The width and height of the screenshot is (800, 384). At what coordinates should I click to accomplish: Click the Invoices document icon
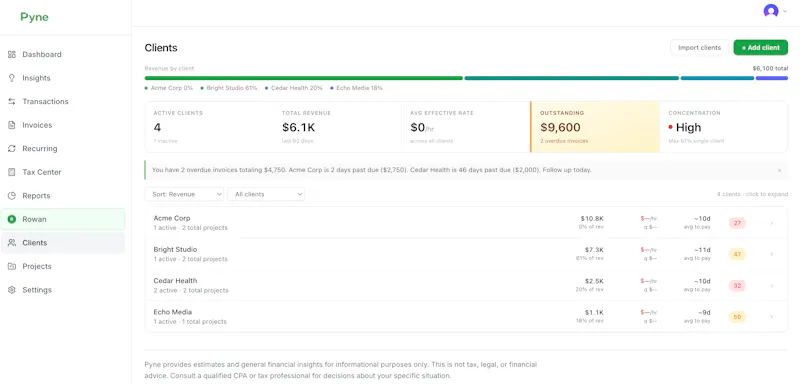pyautogui.click(x=12, y=125)
